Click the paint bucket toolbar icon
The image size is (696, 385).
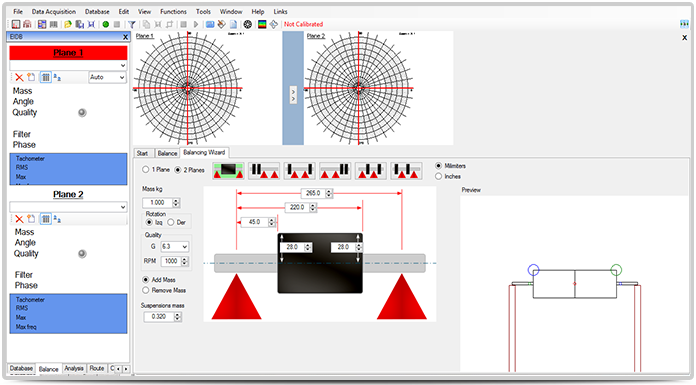(221, 24)
